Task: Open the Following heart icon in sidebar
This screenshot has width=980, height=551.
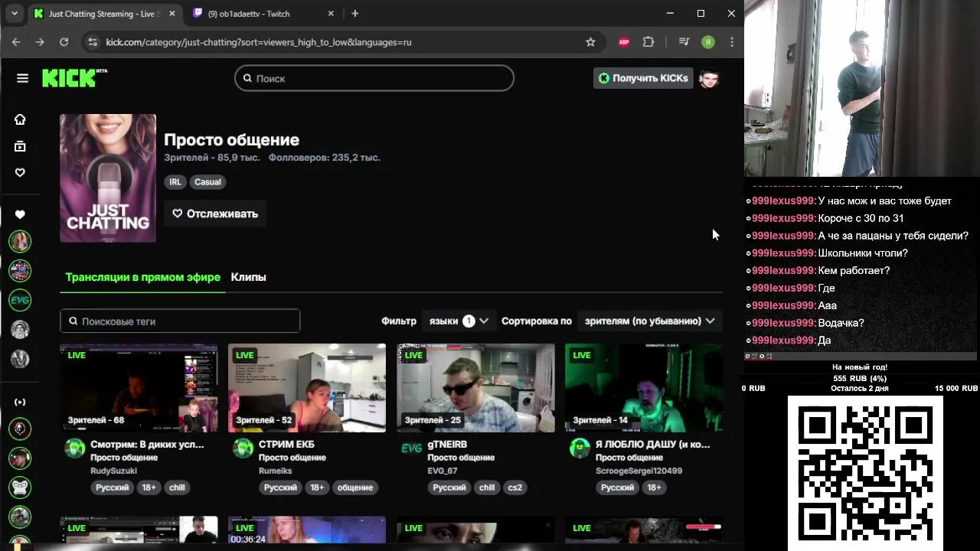Action: tap(20, 172)
